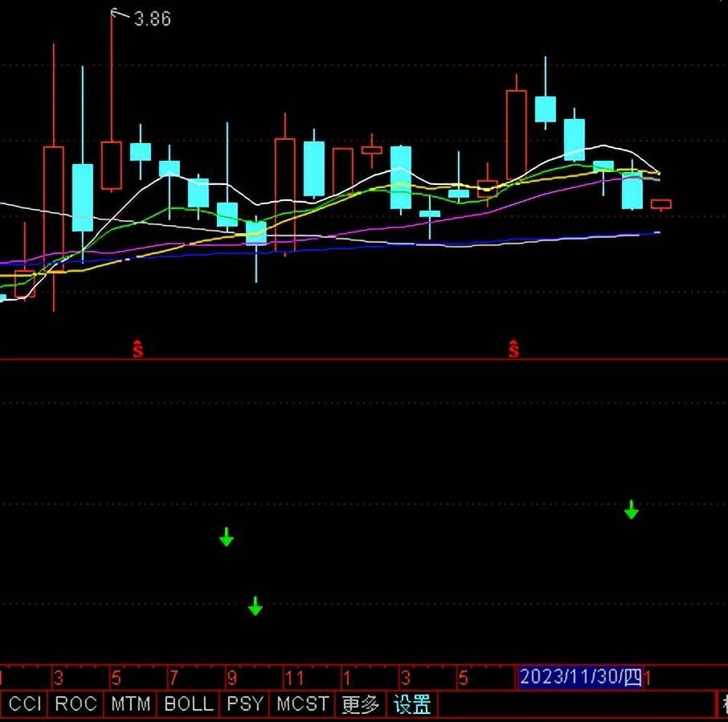The image size is (728, 722).
Task: Select the MCST indicator tab
Action: [x=302, y=704]
